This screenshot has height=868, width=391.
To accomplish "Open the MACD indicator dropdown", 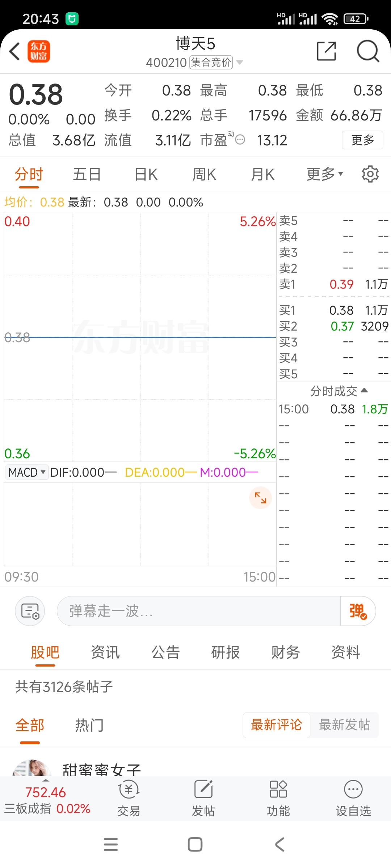I will pos(27,472).
